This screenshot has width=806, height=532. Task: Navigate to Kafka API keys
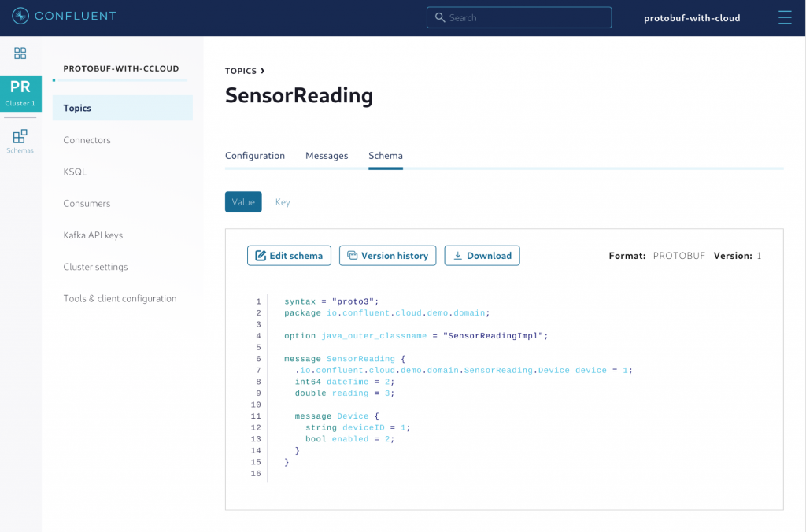pyautogui.click(x=92, y=235)
